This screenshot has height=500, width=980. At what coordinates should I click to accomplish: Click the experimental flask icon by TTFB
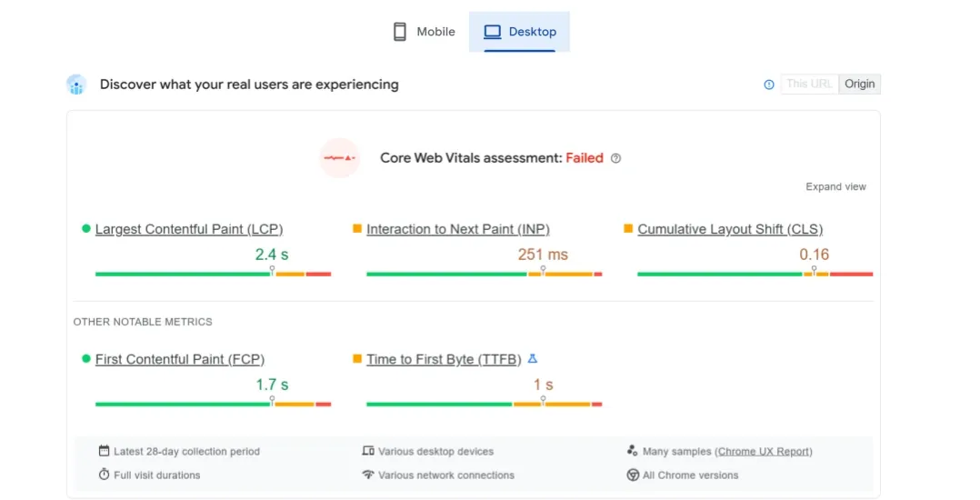[533, 359]
